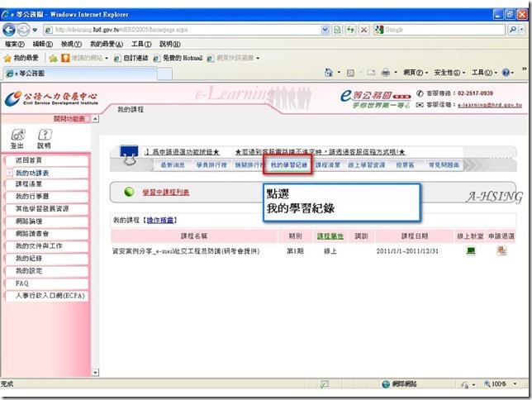Open the 工具(T) menu

(141, 44)
